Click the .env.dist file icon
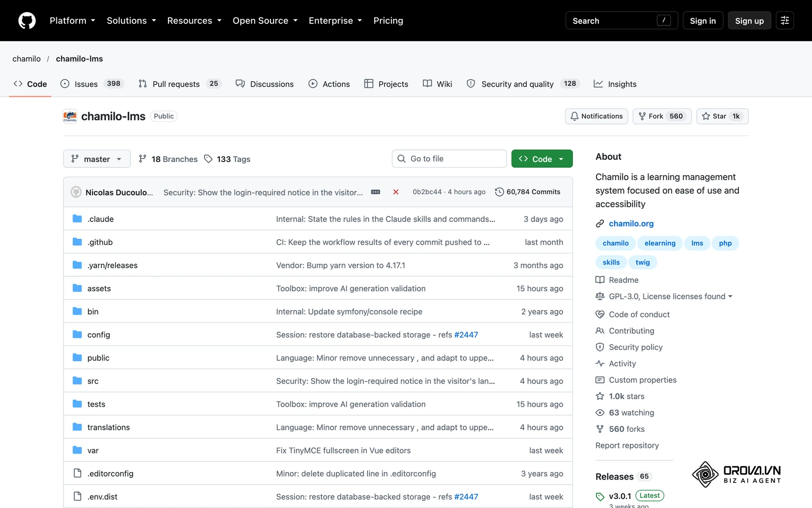The image size is (812, 508). (x=77, y=496)
